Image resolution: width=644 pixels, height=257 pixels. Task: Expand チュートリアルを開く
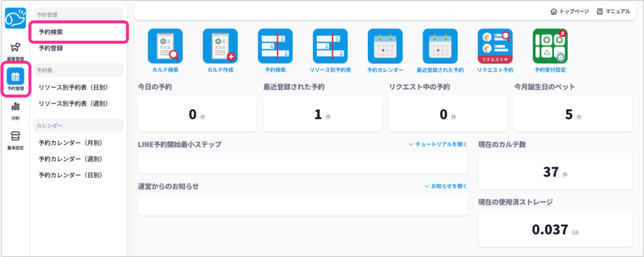pyautogui.click(x=438, y=145)
